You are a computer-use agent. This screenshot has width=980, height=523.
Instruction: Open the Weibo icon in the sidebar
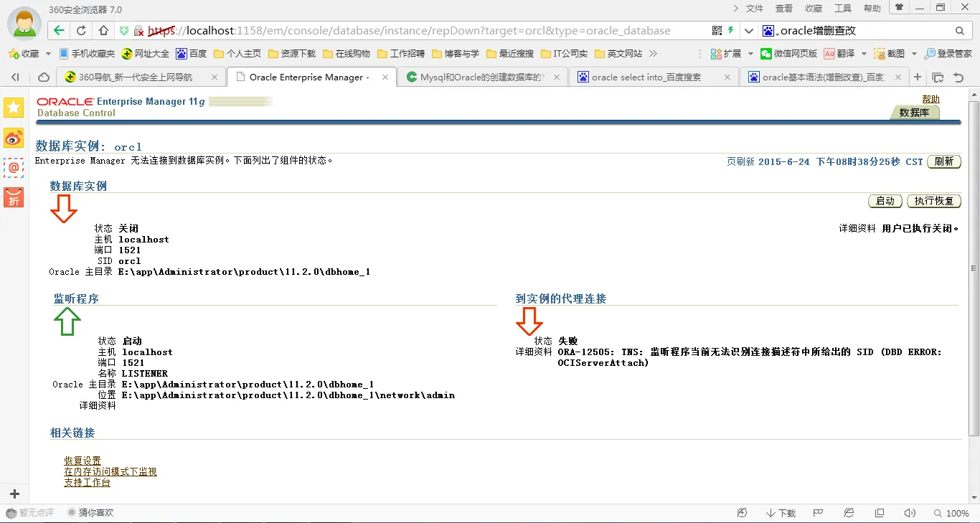coord(14,138)
